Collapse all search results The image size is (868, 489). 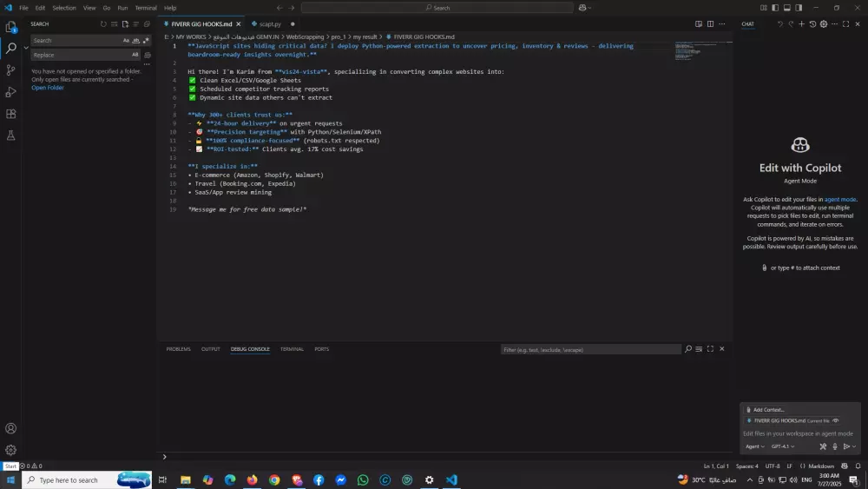pos(147,23)
